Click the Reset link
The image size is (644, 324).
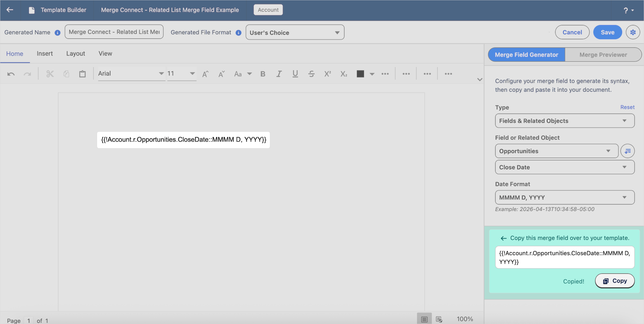(x=627, y=107)
